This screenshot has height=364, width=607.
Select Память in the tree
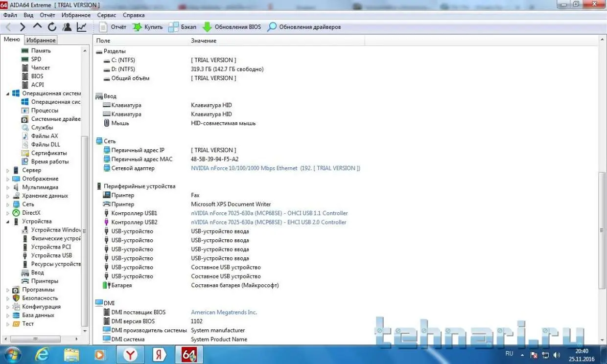(41, 50)
